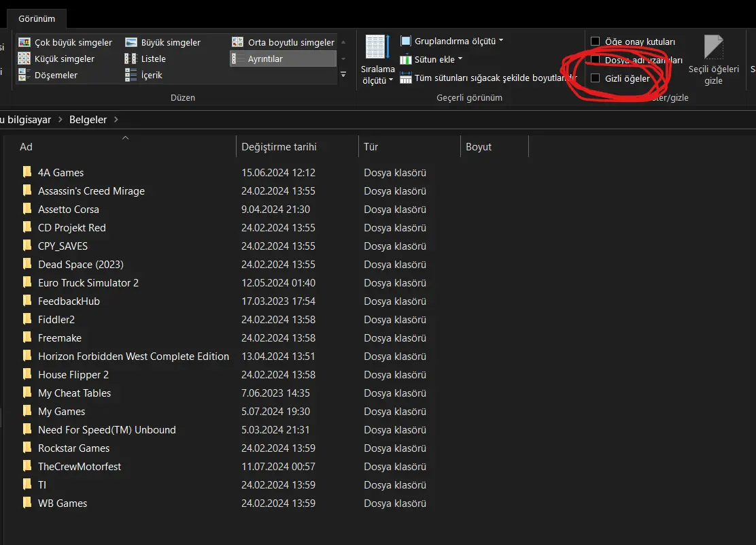Click the Freemake folder icon
Screen dimensions: 756x545
click(27, 337)
